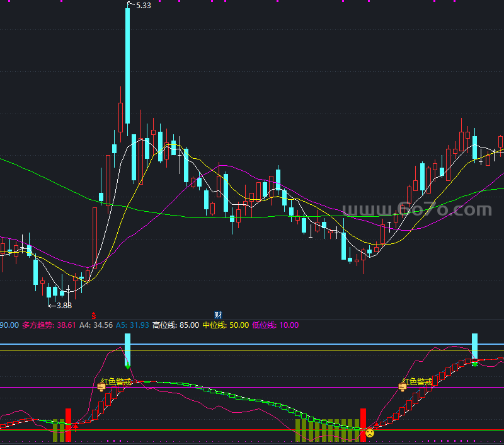Click red up arrow beside left red bar

click(x=76, y=427)
